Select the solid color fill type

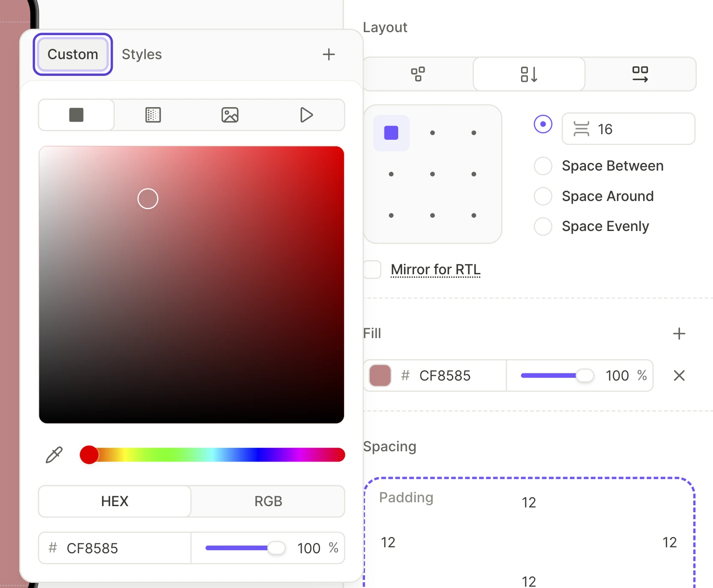(x=76, y=115)
